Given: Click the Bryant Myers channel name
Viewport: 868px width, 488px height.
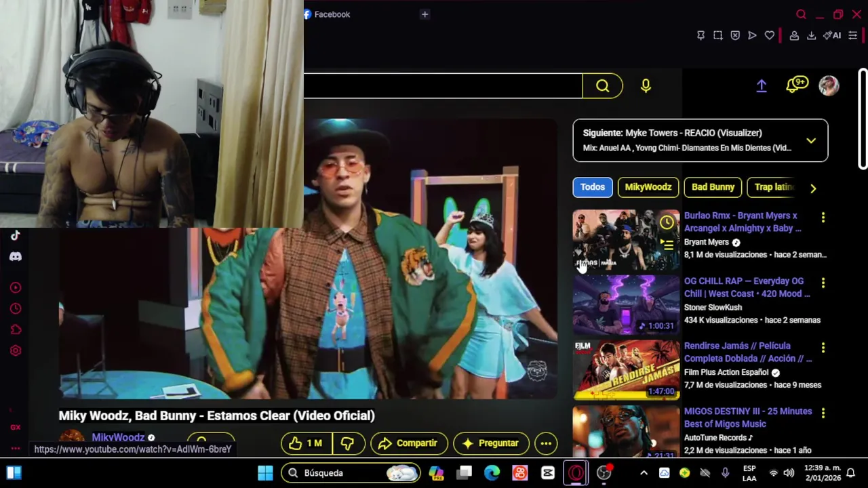Looking at the screenshot, I should (706, 242).
